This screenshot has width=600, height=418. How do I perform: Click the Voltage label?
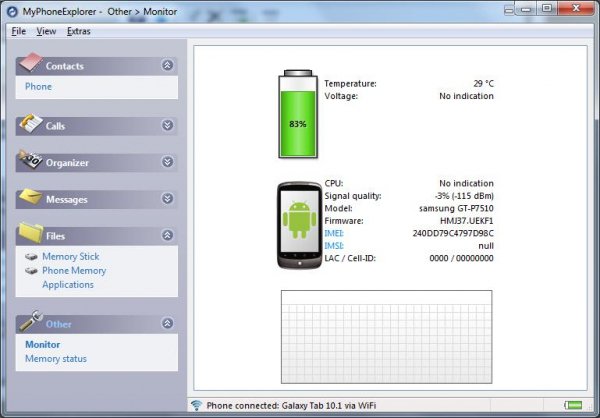click(341, 96)
